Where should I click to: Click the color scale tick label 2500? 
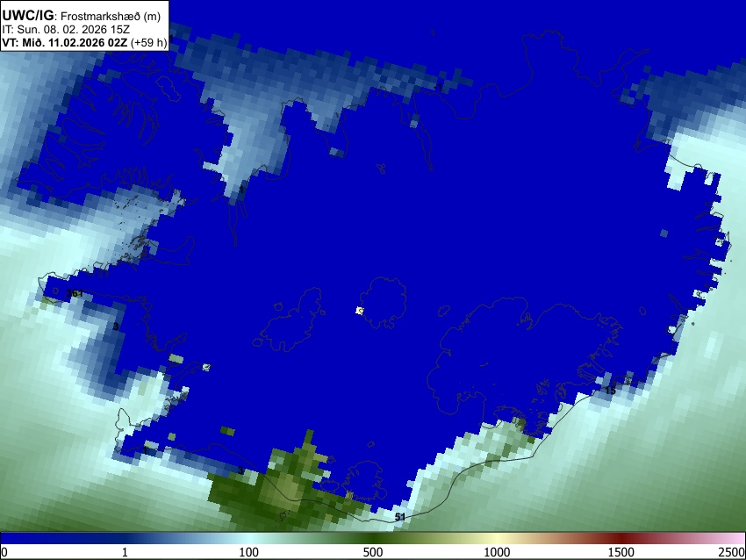(x=732, y=552)
